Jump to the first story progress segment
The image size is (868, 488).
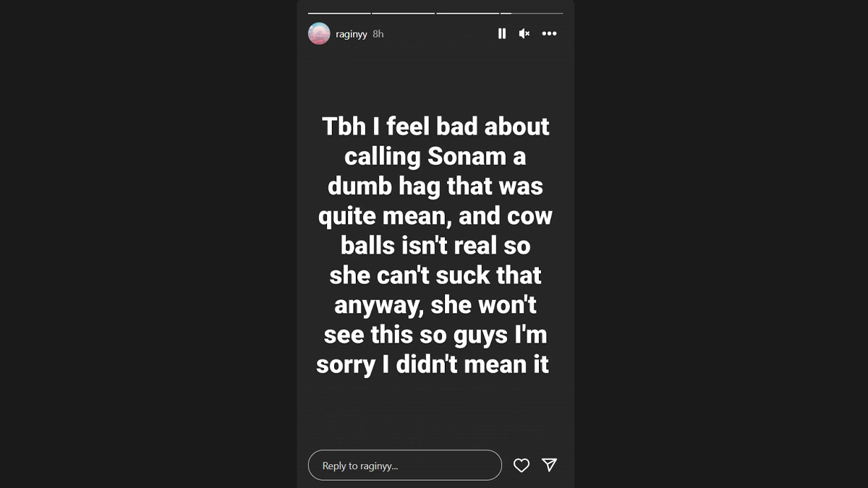coord(339,13)
